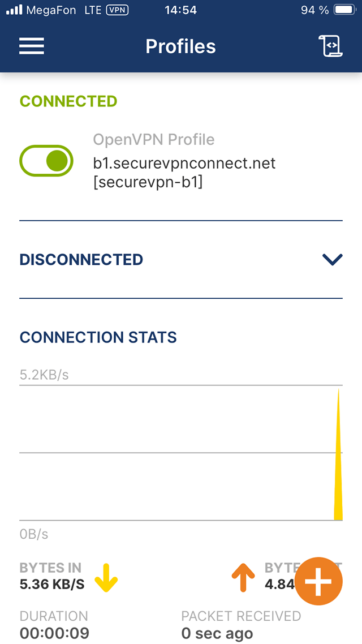Tap the CONNECTION STATS heading
This screenshot has height=644, width=362.
pos(98,337)
